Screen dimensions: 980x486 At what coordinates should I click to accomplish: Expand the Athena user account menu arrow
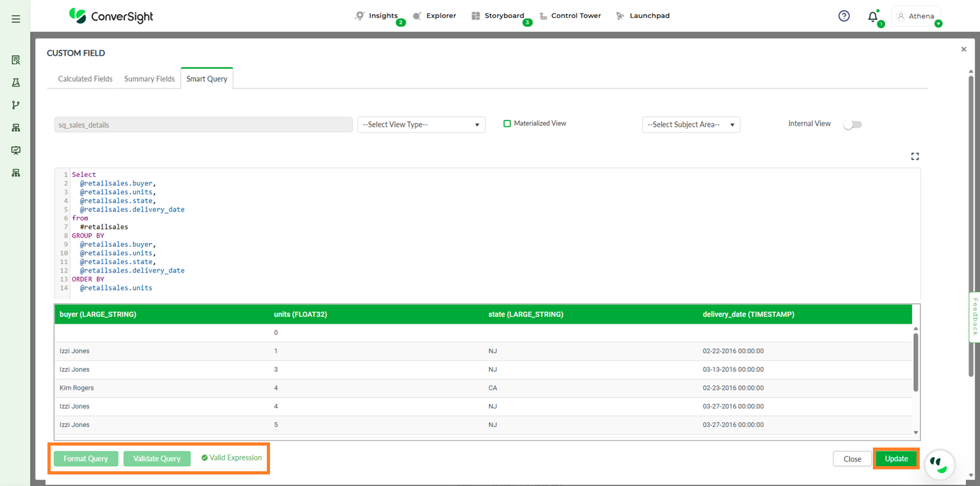point(938,24)
